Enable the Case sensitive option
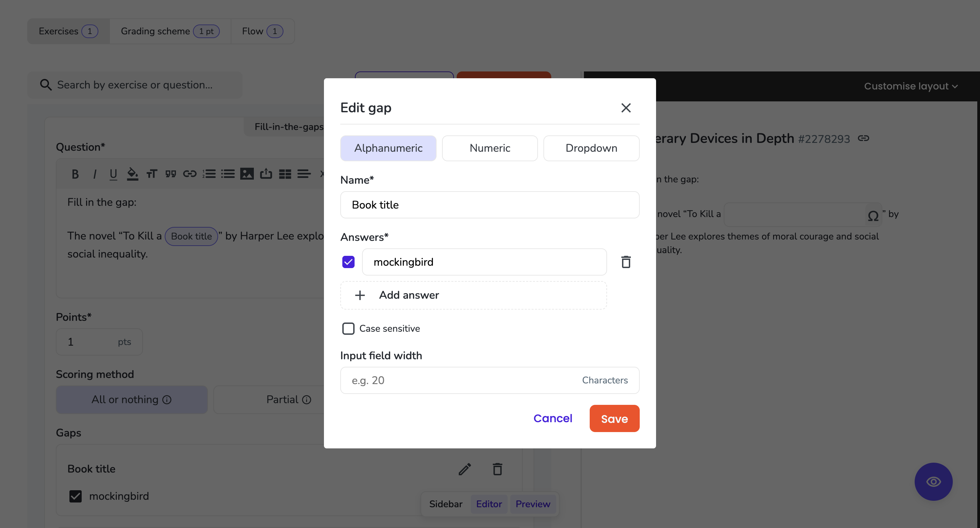This screenshot has height=528, width=980. [x=348, y=329]
